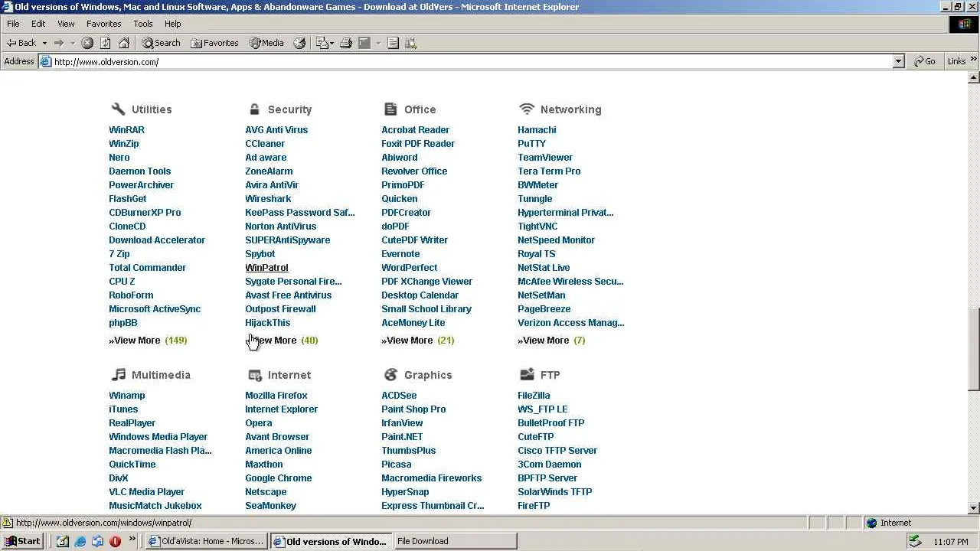
Task: Open the Back button history dropdown arrow
Action: pyautogui.click(x=44, y=43)
